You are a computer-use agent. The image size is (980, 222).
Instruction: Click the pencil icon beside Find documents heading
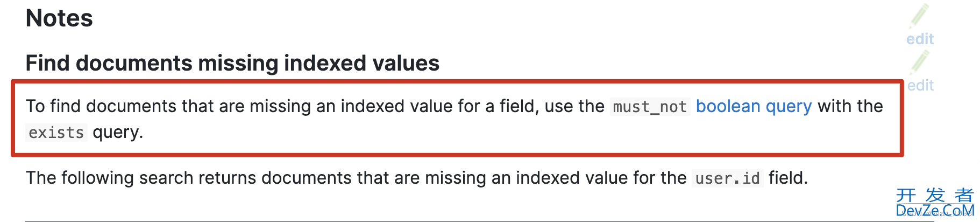920,63
